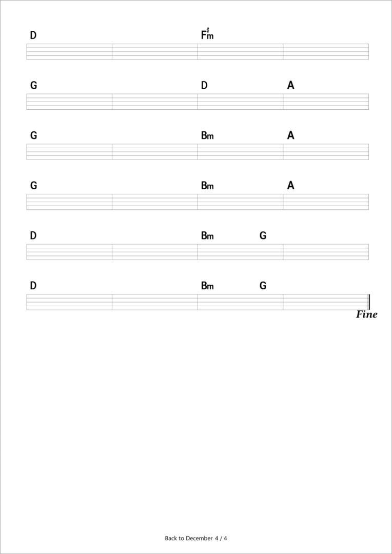Select the Fine marking text
The image size is (392, 554).
[x=366, y=315]
